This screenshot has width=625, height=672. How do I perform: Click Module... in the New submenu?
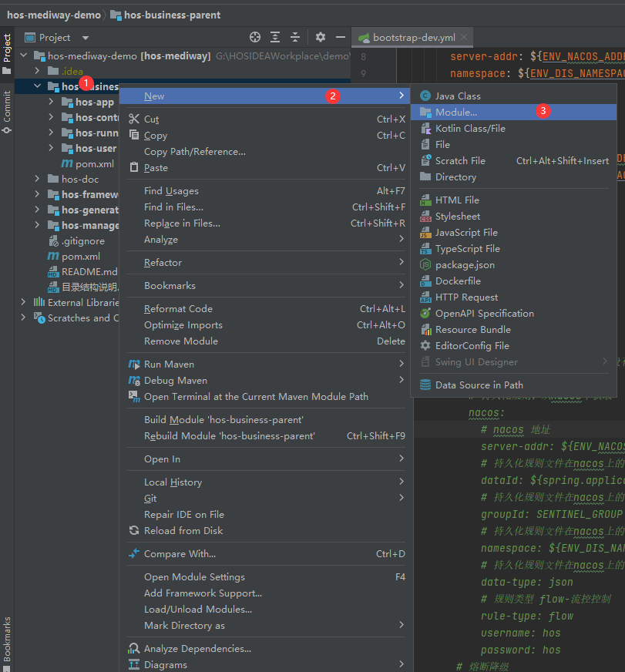point(455,112)
